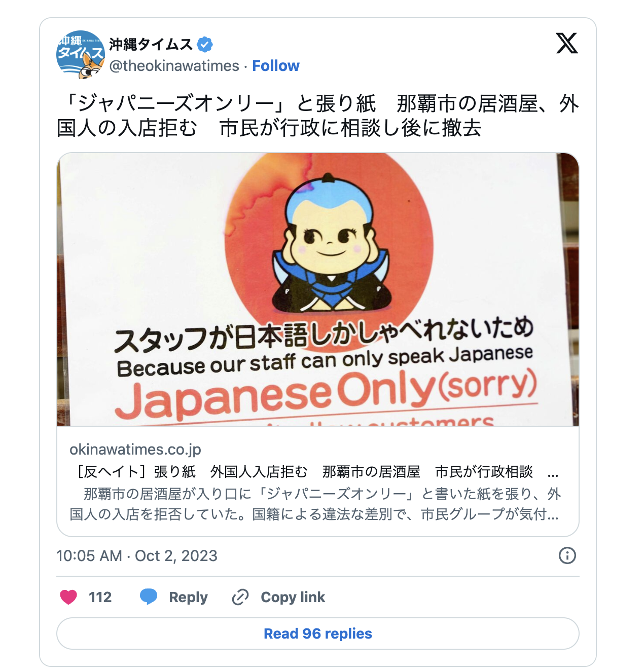Open the okinawatimes.co.jp domain link
Screen dimensions: 644x671
[x=135, y=450]
